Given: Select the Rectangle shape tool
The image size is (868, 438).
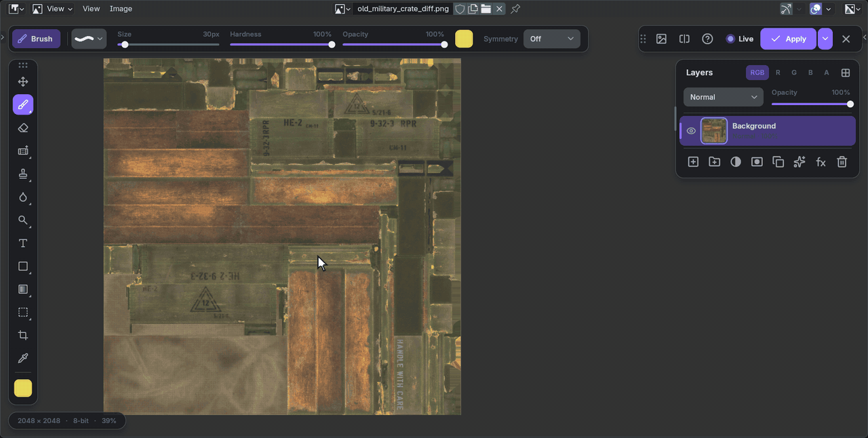Looking at the screenshot, I should click(x=23, y=266).
